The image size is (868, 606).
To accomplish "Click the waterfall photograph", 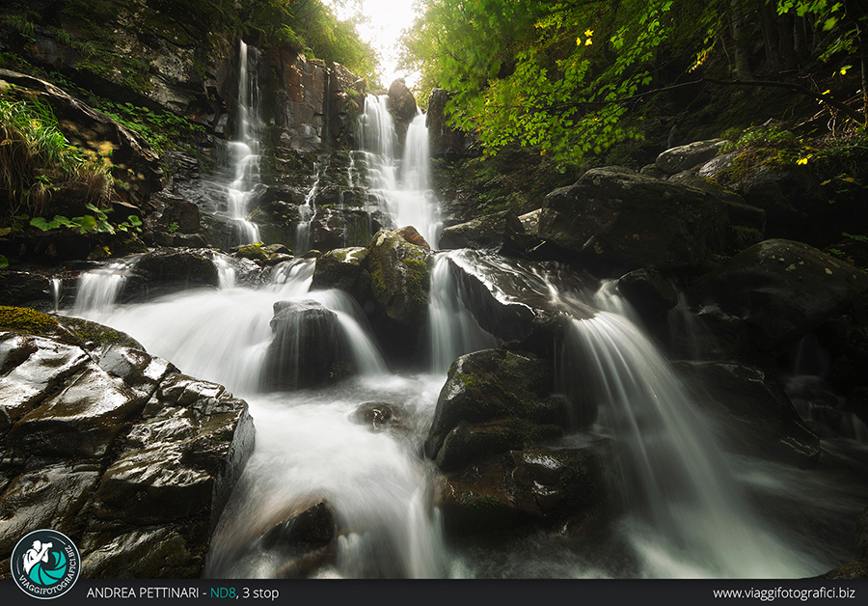I will pyautogui.click(x=434, y=289).
